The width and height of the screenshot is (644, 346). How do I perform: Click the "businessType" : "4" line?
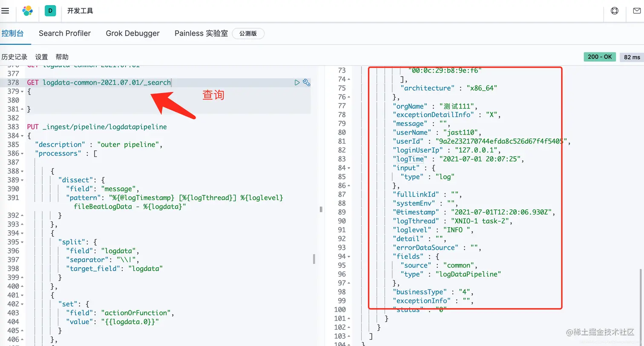[433, 292]
